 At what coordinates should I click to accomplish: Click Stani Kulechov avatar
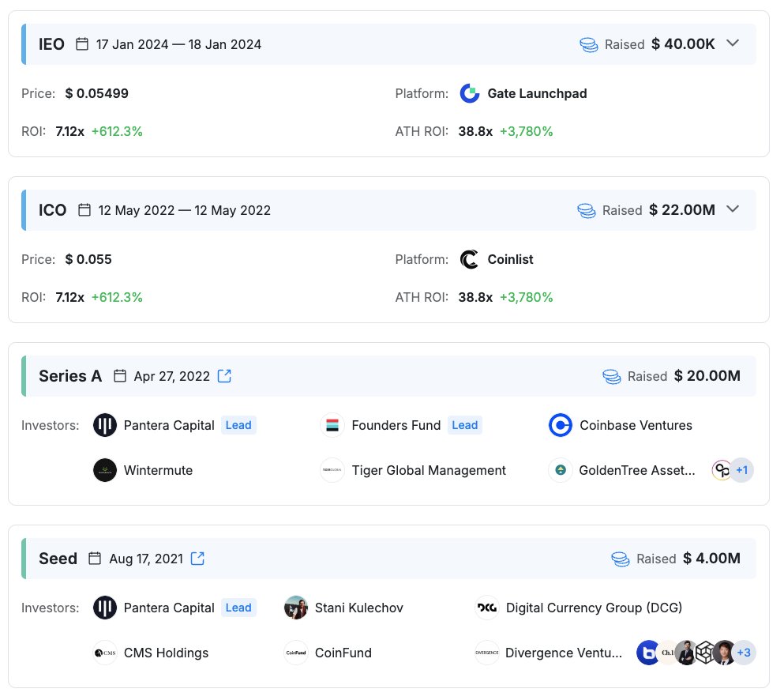[296, 608]
